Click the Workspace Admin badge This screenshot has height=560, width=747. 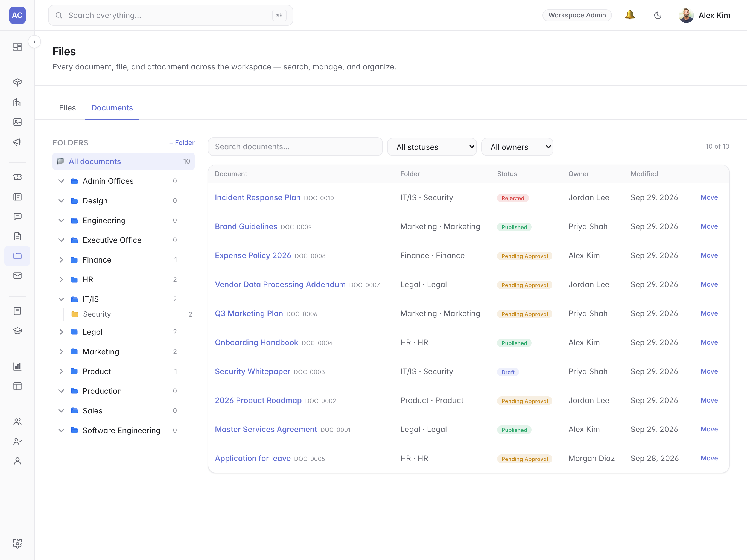577,15
